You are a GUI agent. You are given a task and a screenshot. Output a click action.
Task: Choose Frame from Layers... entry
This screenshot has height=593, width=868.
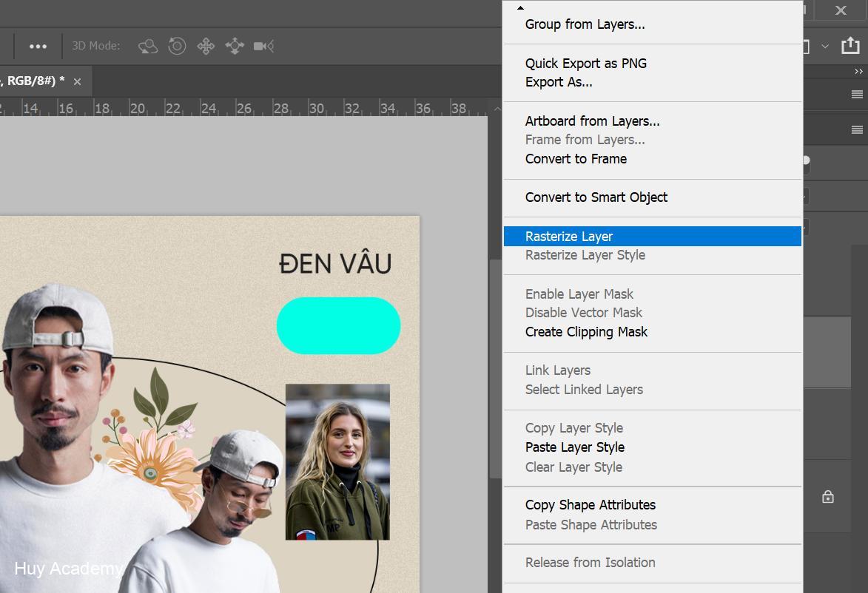coord(652,140)
